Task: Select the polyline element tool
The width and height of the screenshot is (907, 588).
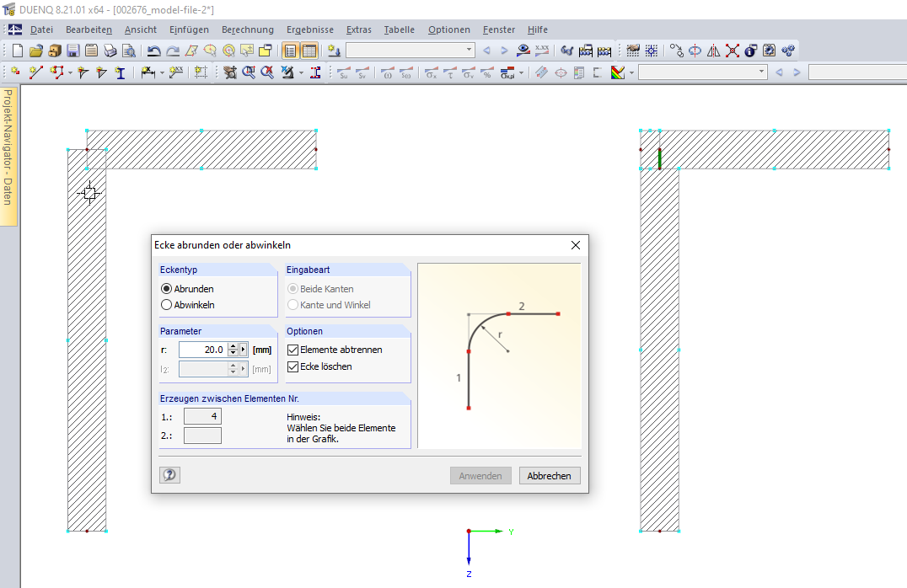Action: (56, 72)
